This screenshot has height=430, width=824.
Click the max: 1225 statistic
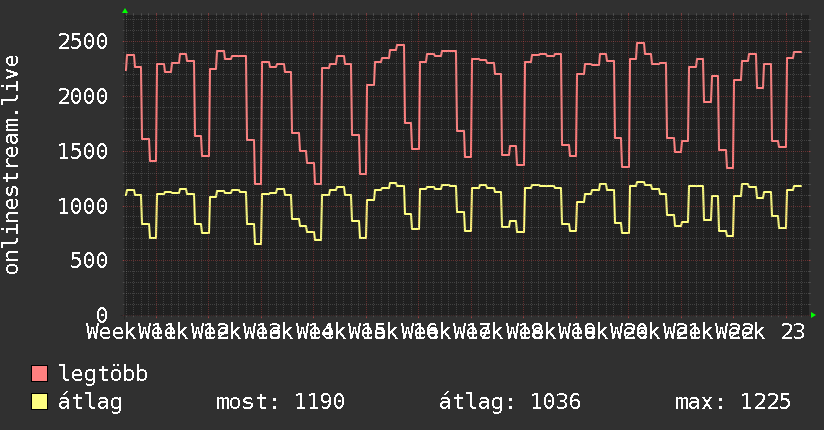(x=733, y=402)
